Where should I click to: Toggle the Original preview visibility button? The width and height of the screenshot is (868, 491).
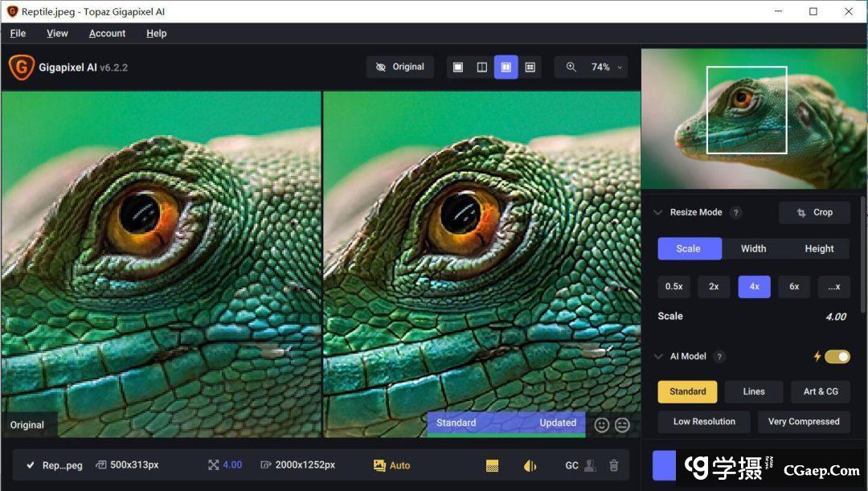(400, 68)
